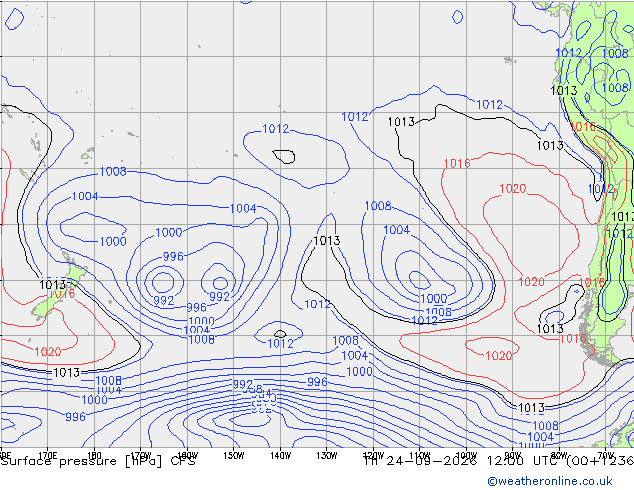634x490 pixels.
Task: Click the lowest red 1020 label off southern Chile
Action: pyautogui.click(x=499, y=355)
